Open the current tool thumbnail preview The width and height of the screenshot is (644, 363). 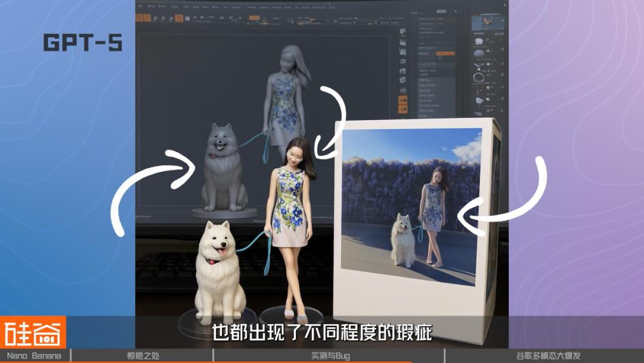488,22
